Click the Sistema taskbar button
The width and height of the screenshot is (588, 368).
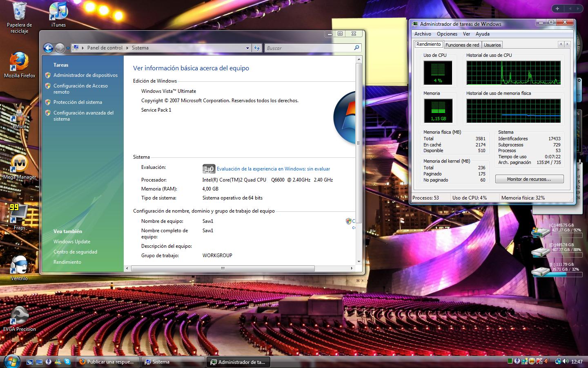(173, 362)
